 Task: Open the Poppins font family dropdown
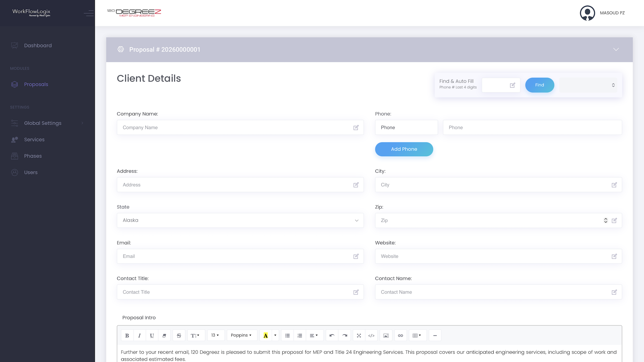coord(242,335)
